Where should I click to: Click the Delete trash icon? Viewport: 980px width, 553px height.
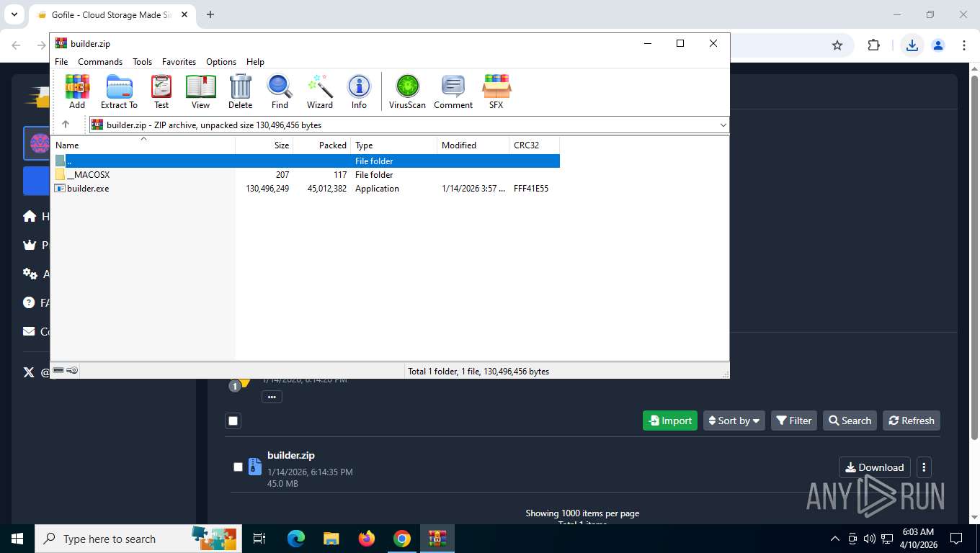coord(240,91)
